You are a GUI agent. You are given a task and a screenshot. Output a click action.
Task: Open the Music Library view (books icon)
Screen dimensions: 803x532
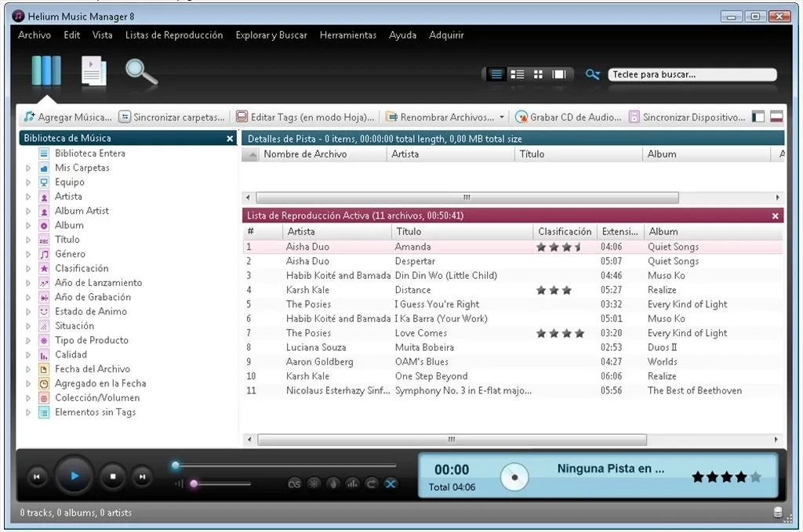click(46, 71)
